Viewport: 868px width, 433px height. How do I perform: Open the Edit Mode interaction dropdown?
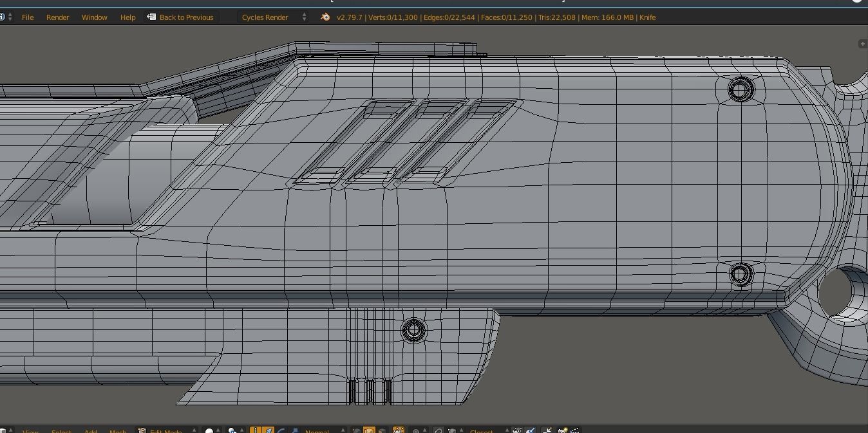tap(166, 430)
